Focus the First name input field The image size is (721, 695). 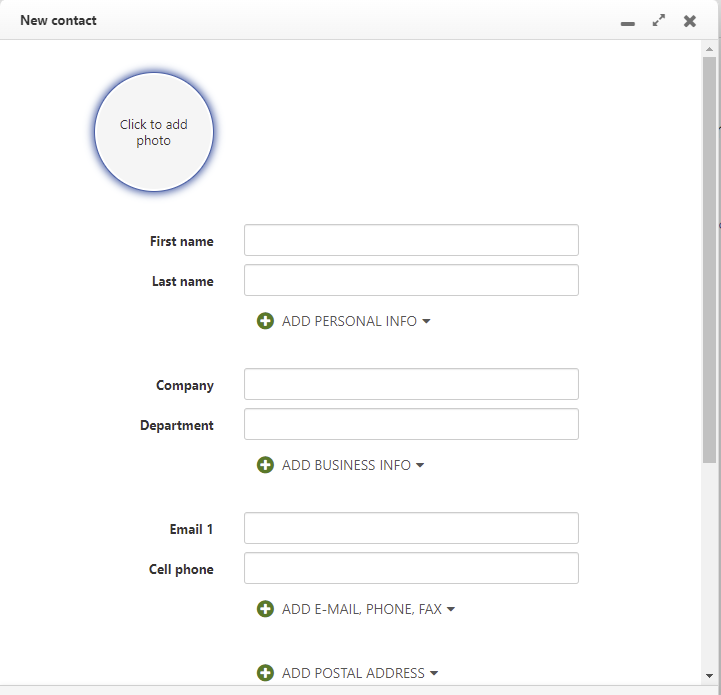411,240
